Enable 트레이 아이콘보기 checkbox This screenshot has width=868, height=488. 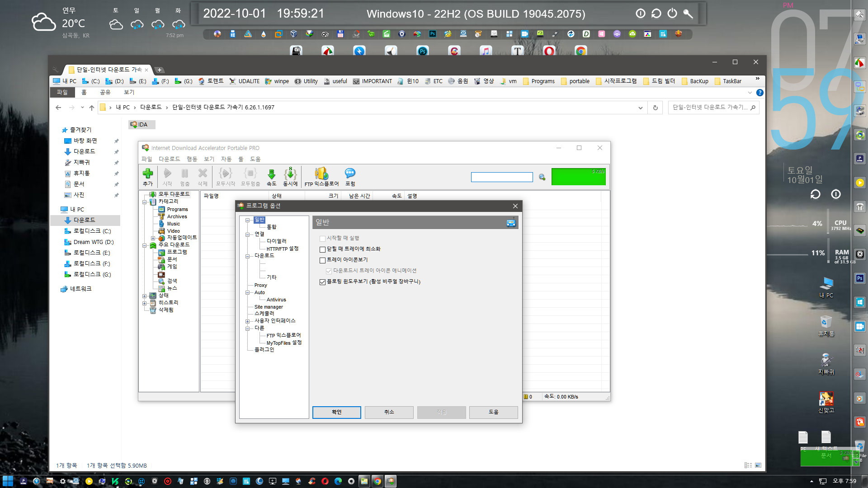pos(322,260)
